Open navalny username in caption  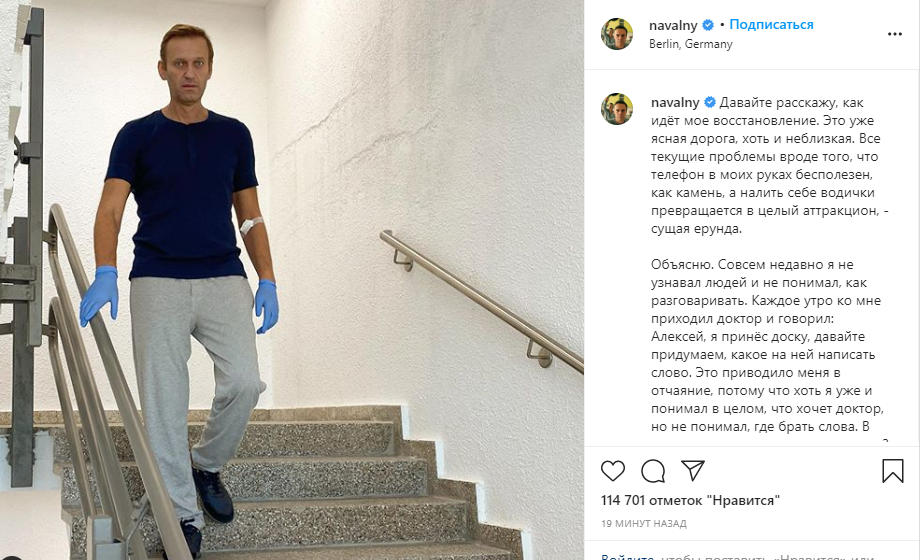(675, 102)
